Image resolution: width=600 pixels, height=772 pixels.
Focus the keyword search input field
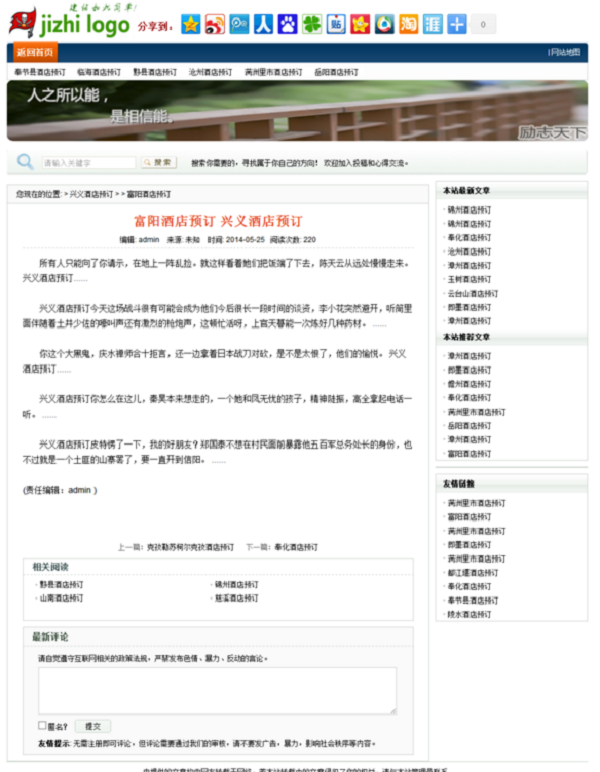click(x=89, y=162)
